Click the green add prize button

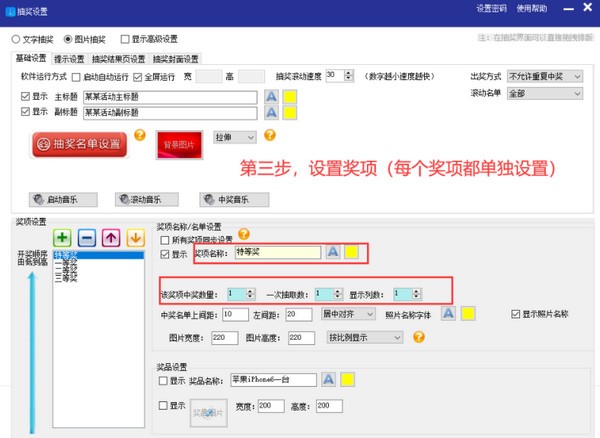(62, 238)
